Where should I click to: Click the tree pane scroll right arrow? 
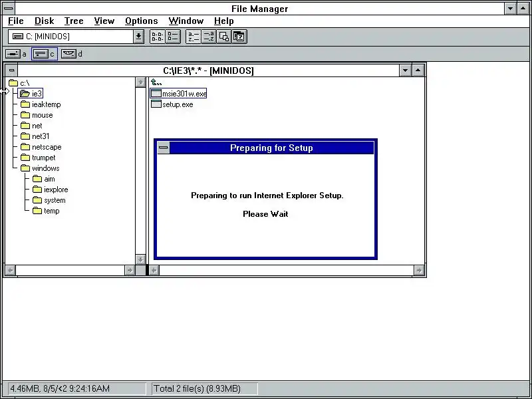point(130,271)
